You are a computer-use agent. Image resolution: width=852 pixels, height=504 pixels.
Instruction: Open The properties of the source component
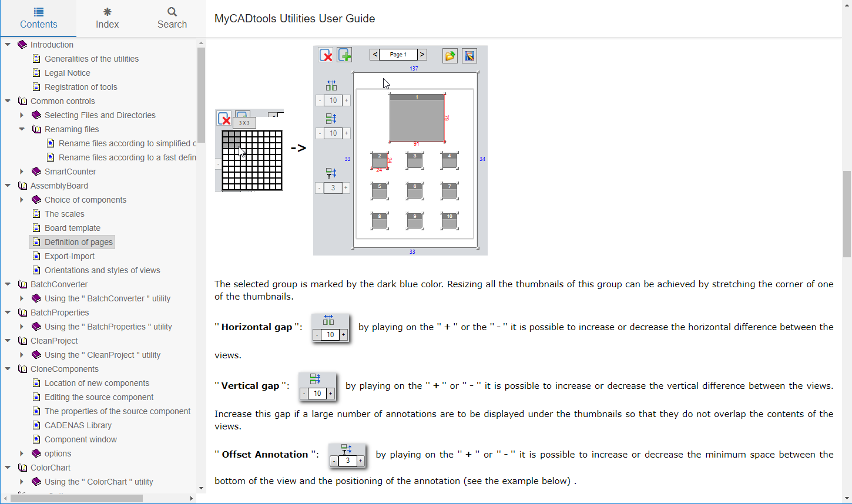(x=118, y=411)
